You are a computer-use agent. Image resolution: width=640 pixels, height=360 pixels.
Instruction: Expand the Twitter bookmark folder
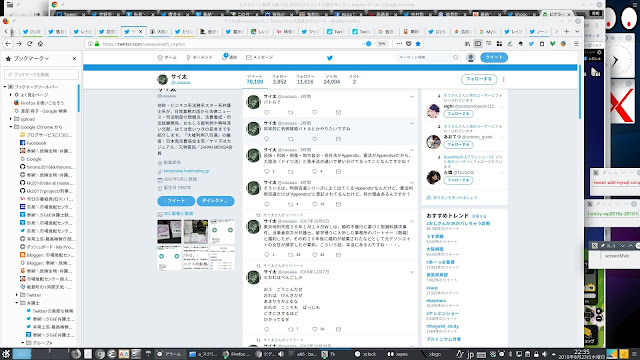coord(17,295)
